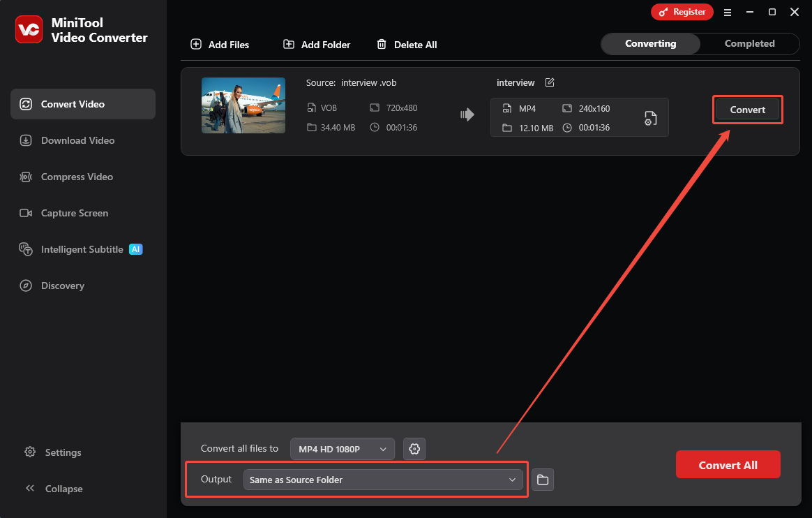812x518 pixels.
Task: Switch to Download Video section
Action: pos(75,140)
